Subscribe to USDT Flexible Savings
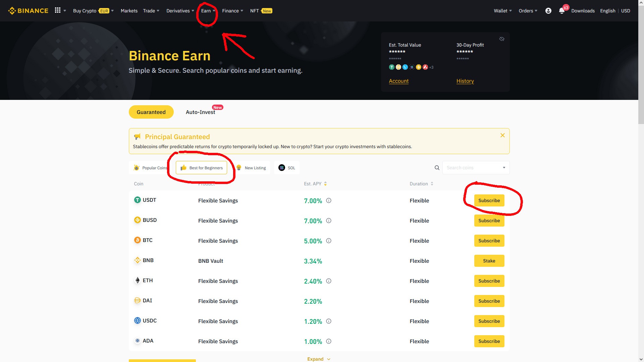This screenshot has height=362, width=644. pos(489,200)
